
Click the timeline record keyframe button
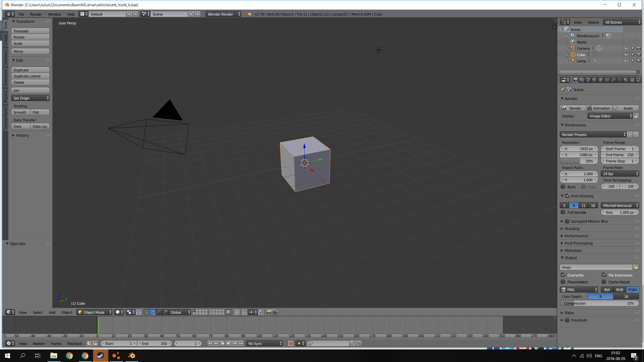(x=291, y=343)
